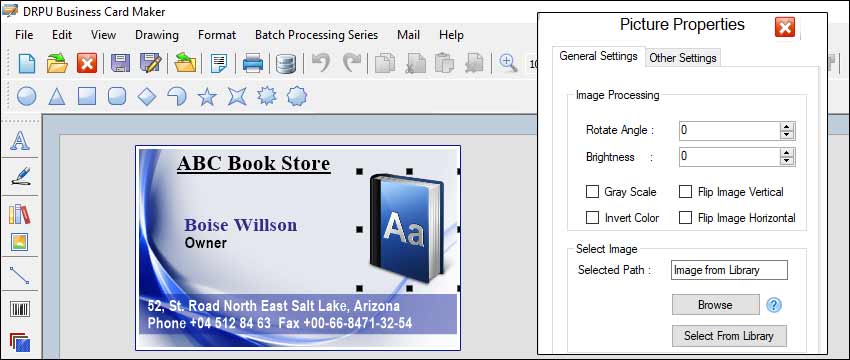This screenshot has width=850, height=360.
Task: Switch to the General Settings tab
Action: coord(598,56)
